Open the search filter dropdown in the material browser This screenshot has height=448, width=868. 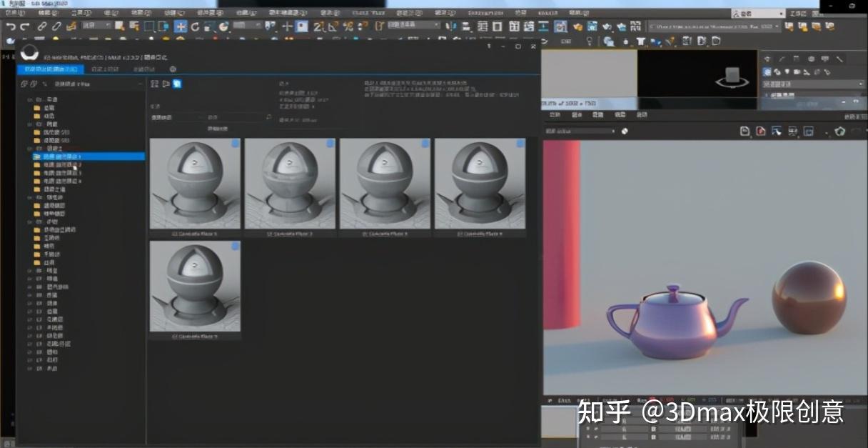point(201,116)
